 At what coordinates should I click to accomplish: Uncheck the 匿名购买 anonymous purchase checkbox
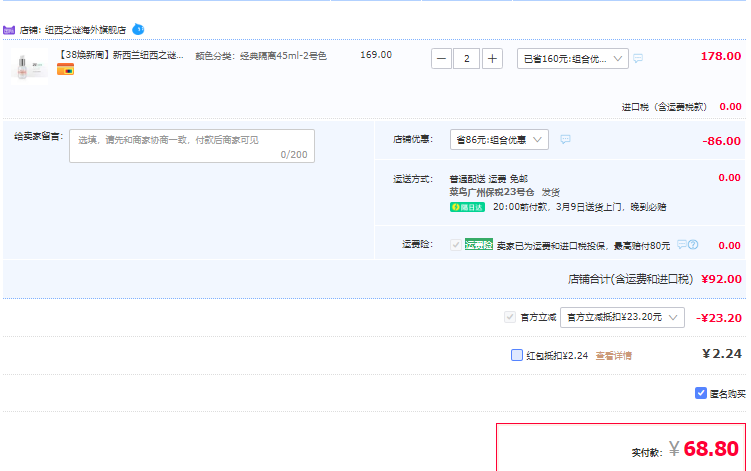[x=701, y=393]
